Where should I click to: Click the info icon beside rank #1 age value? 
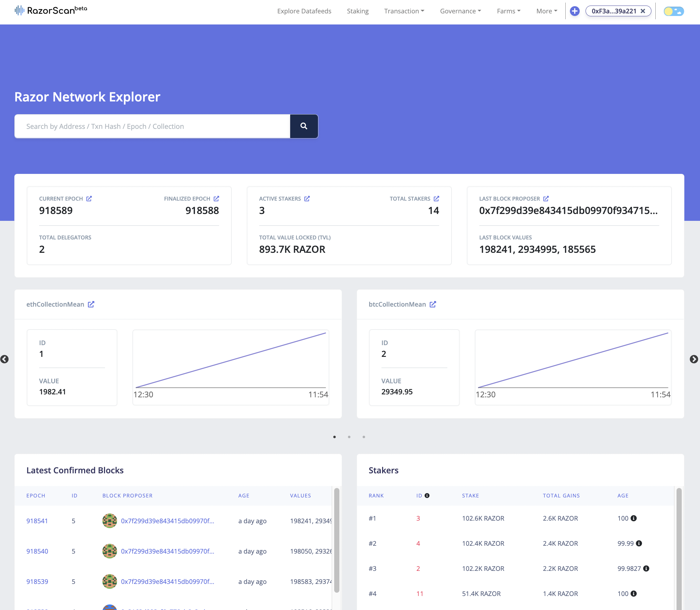[634, 518]
